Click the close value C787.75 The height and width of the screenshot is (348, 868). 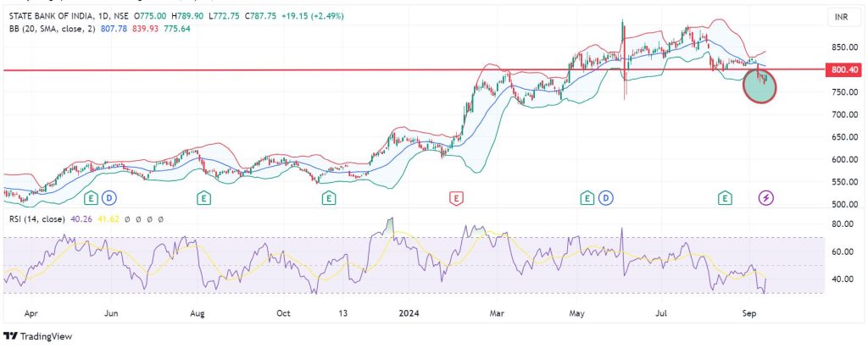coord(261,17)
